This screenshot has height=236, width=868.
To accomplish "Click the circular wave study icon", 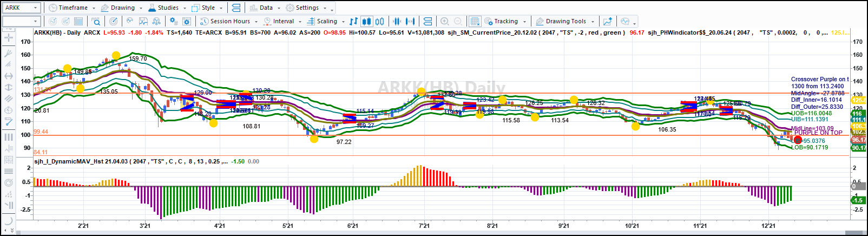I will [x=130, y=21].
